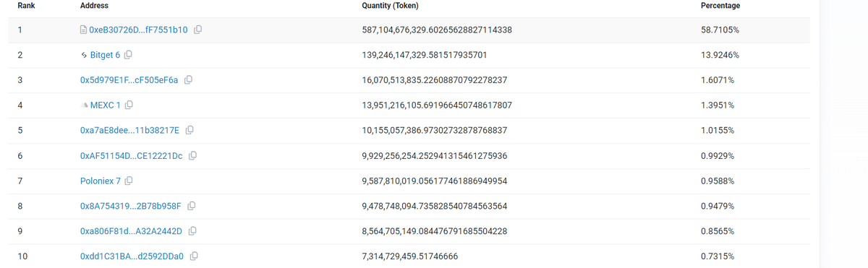Select quantity 16,070,513,835.22608870792278237
The image size is (868, 268).
pyautogui.click(x=434, y=80)
